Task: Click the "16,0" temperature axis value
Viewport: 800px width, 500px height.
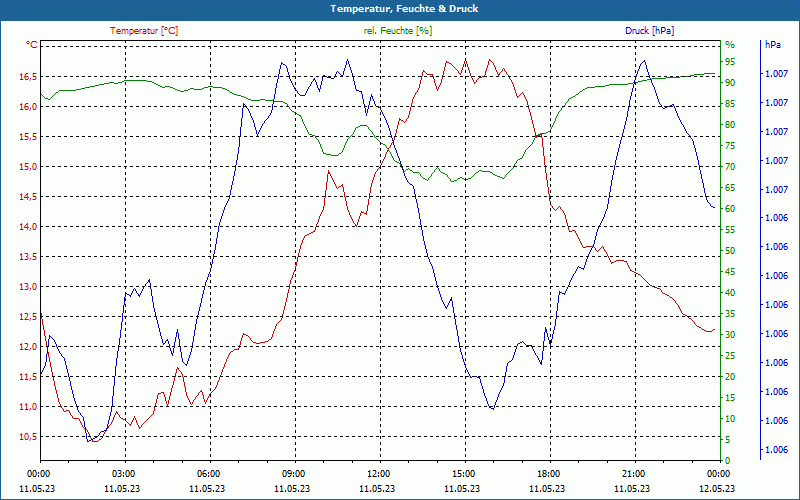Action: tap(28, 107)
